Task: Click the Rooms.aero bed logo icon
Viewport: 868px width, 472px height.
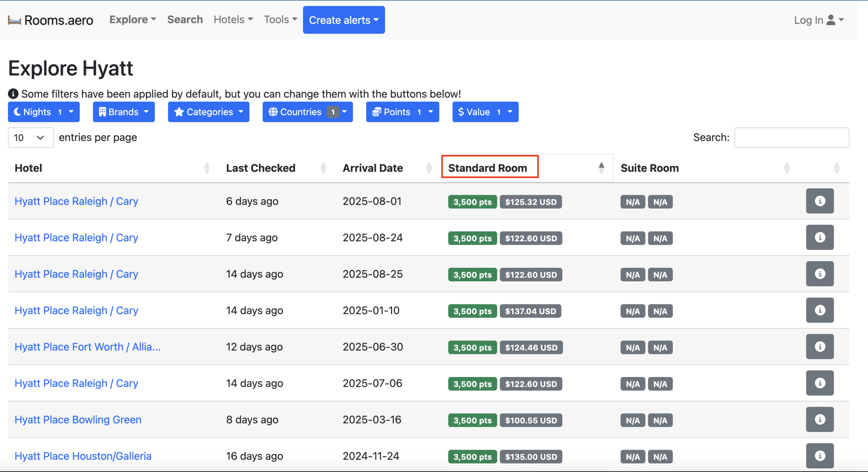Action: tap(14, 20)
